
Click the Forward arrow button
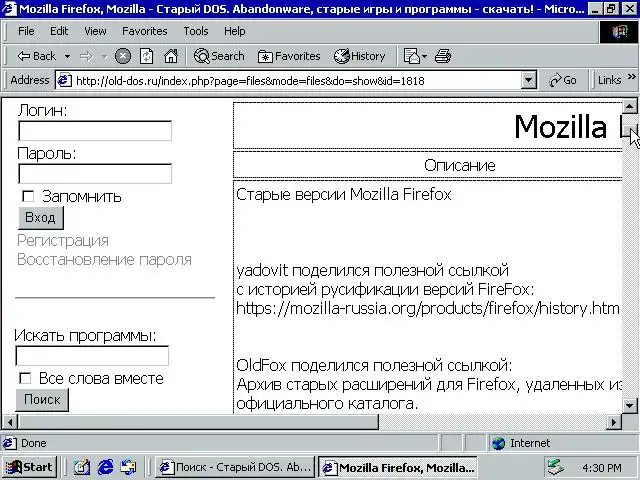(86, 56)
